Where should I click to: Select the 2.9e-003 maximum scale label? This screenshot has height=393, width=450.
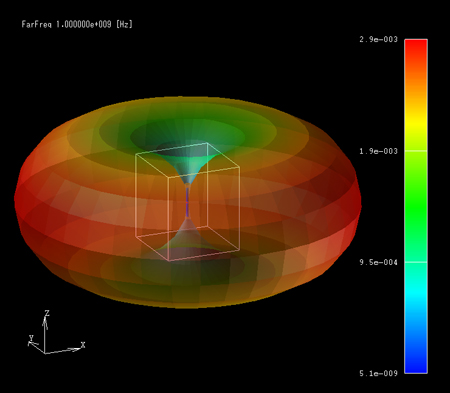tap(378, 39)
